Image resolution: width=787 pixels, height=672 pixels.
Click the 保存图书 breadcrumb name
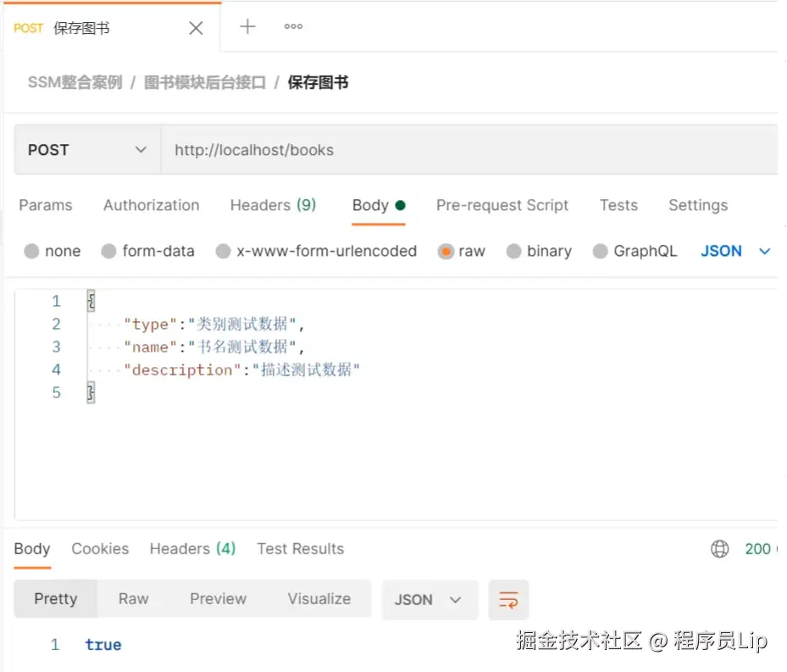coord(318,82)
